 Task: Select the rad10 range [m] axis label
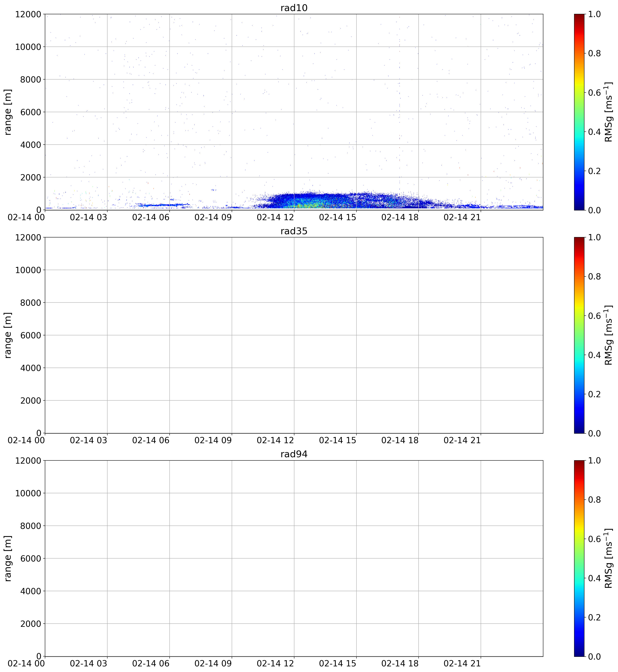8,112
